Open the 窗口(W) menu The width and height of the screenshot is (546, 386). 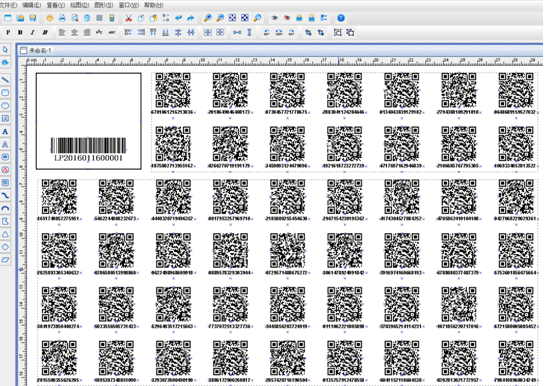pyautogui.click(x=129, y=5)
